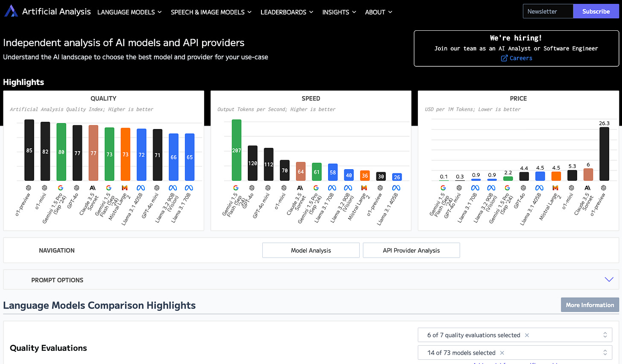Click OpenAI icon under GPT-4o mini in Price
The width and height of the screenshot is (622, 364).
459,188
